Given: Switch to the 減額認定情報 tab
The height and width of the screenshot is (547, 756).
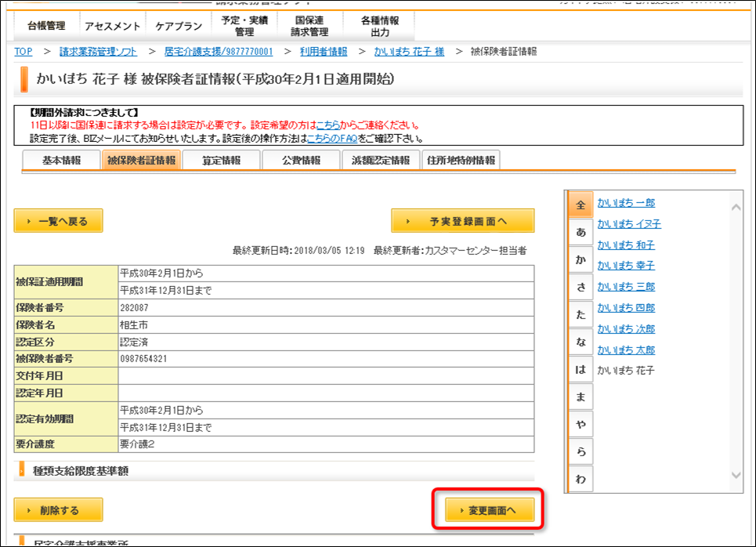Looking at the screenshot, I should (x=381, y=161).
